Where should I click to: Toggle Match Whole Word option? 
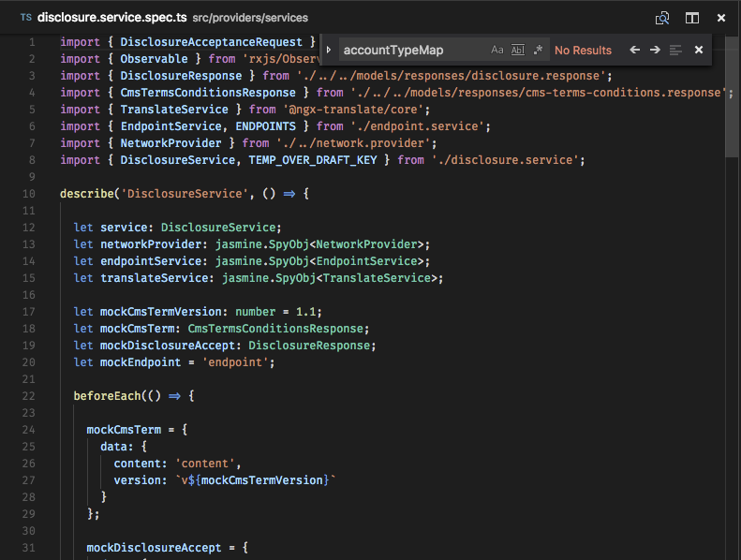click(517, 50)
